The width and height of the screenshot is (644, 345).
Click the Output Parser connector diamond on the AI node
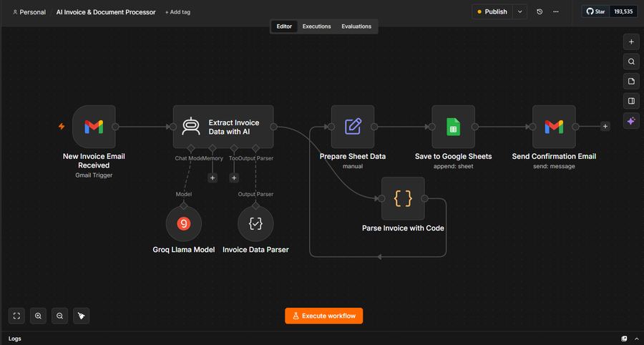click(255, 148)
